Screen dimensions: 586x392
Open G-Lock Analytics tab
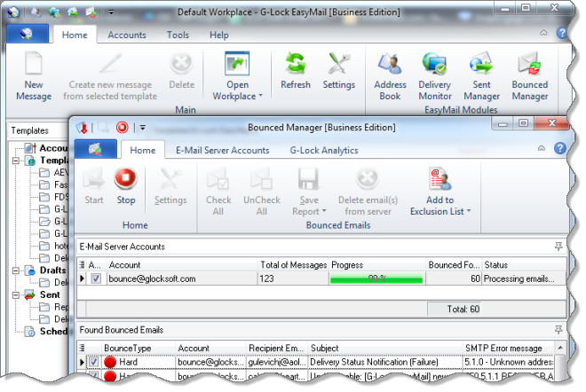pos(324,150)
